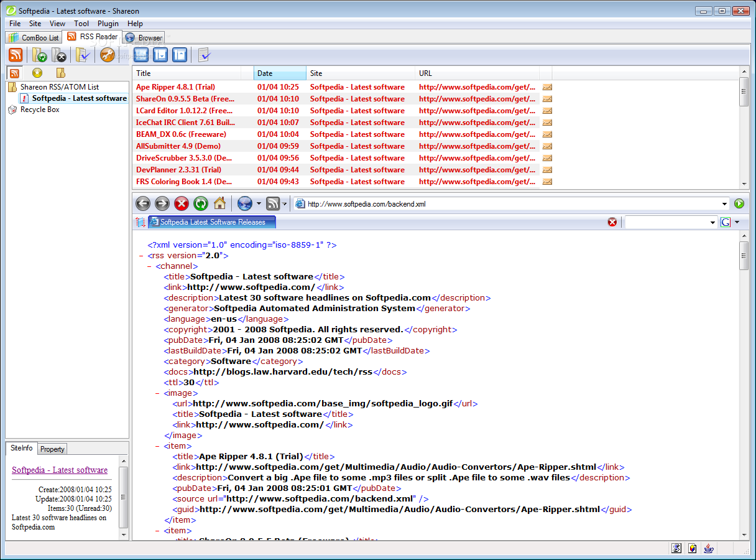This screenshot has width=756, height=560.
Task: Select the SiteInfo tab
Action: point(22,448)
